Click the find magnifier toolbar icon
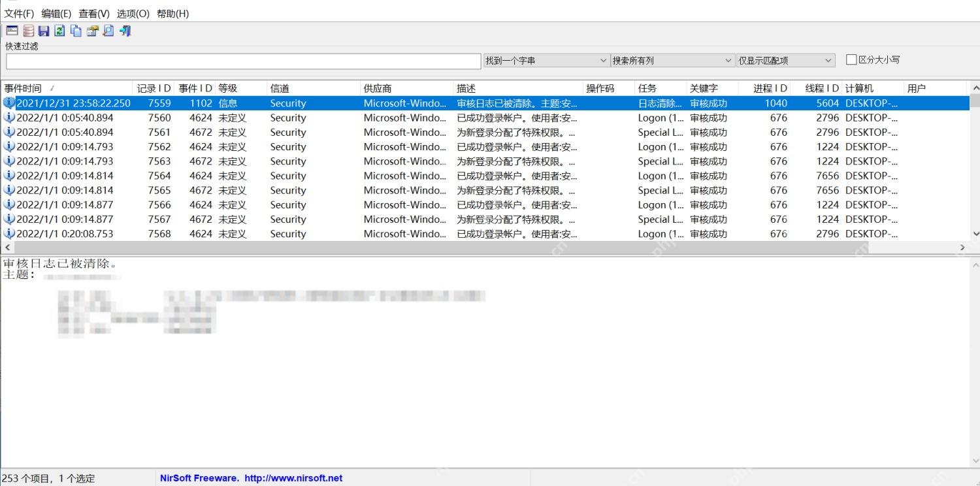Image resolution: width=980 pixels, height=486 pixels. tap(108, 31)
